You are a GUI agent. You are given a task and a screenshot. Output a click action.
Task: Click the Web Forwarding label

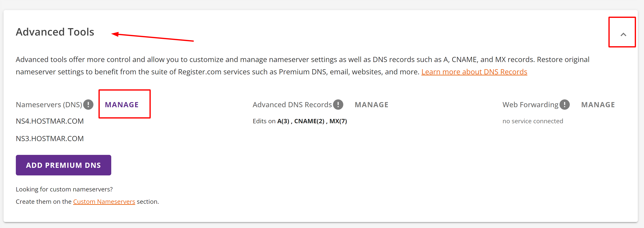(530, 105)
